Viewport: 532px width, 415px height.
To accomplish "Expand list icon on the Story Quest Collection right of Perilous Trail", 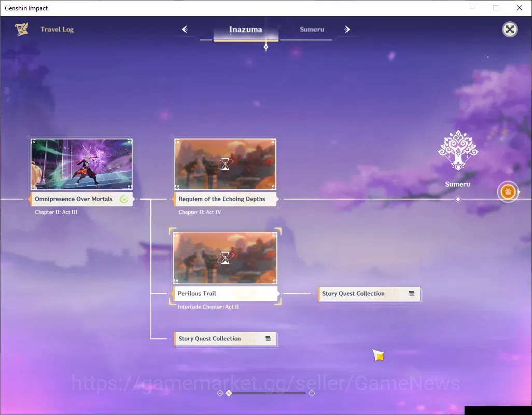I will pos(412,293).
